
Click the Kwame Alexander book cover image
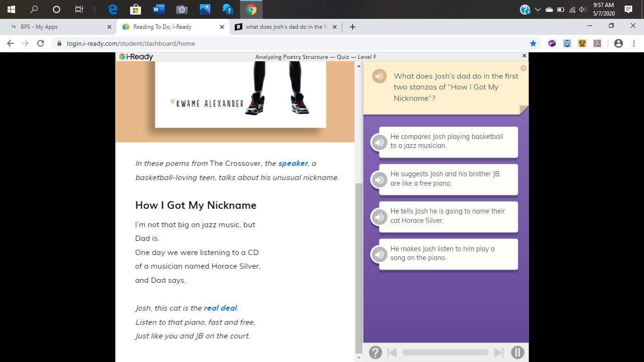click(x=240, y=94)
